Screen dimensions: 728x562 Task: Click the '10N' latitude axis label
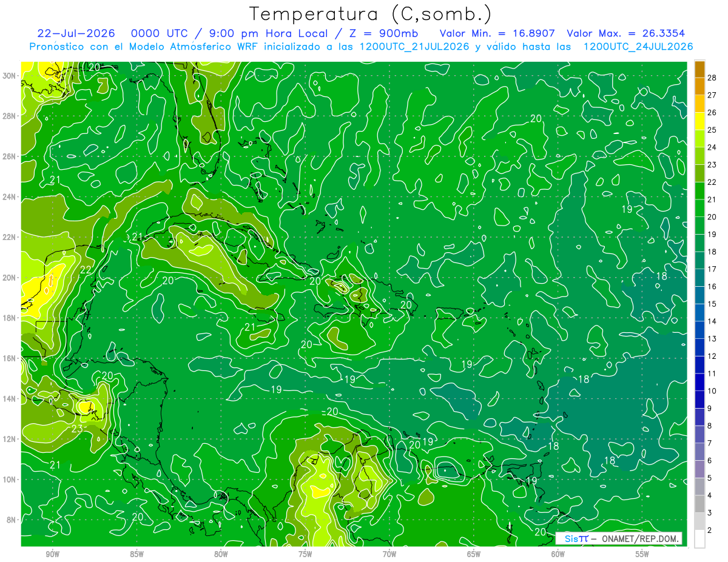(x=10, y=480)
